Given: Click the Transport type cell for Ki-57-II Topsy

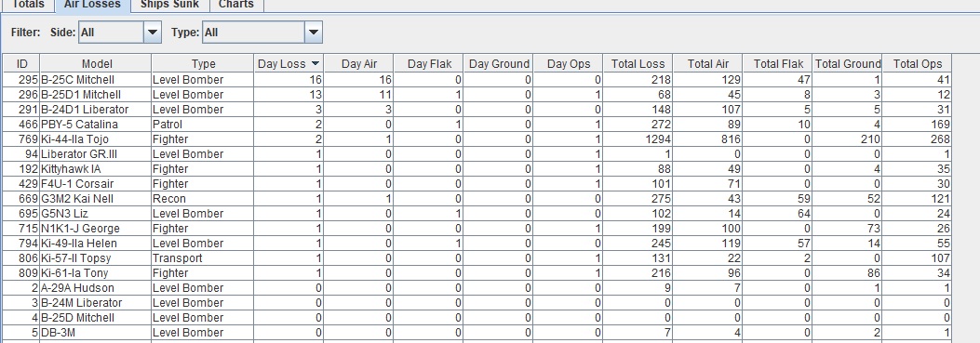Looking at the screenshot, I should click(203, 258).
